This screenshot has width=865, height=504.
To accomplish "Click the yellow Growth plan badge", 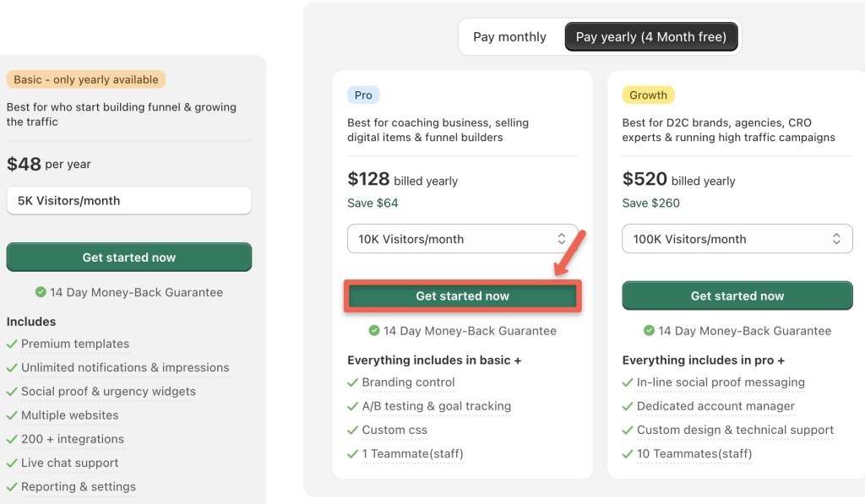I will pyautogui.click(x=648, y=95).
